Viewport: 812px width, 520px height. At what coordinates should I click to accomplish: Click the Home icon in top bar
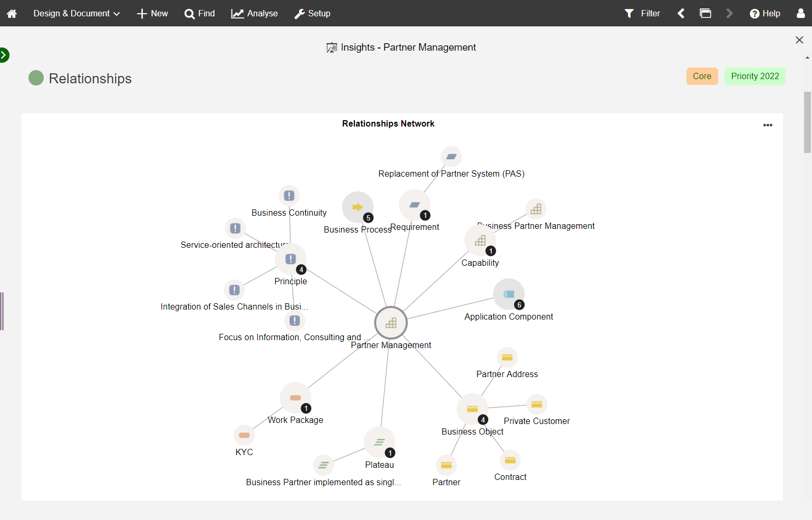pyautogui.click(x=12, y=13)
